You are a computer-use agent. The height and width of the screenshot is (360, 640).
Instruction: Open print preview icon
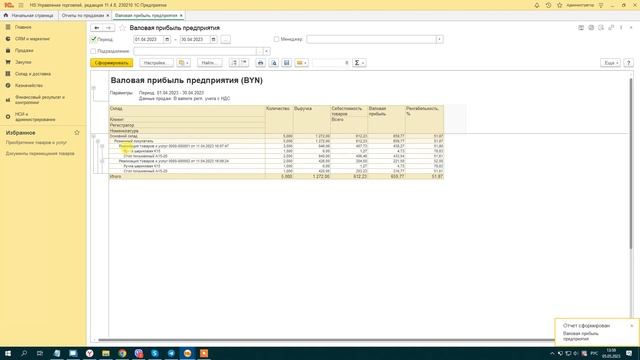(274, 63)
